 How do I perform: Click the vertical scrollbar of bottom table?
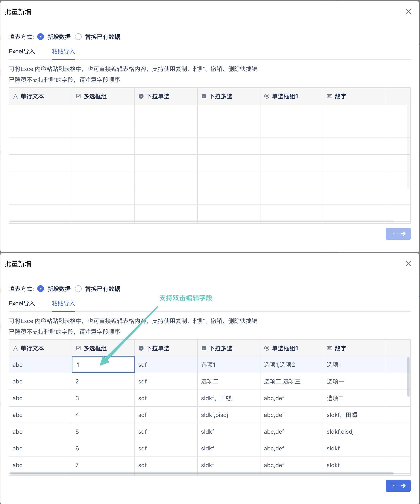tap(408, 377)
